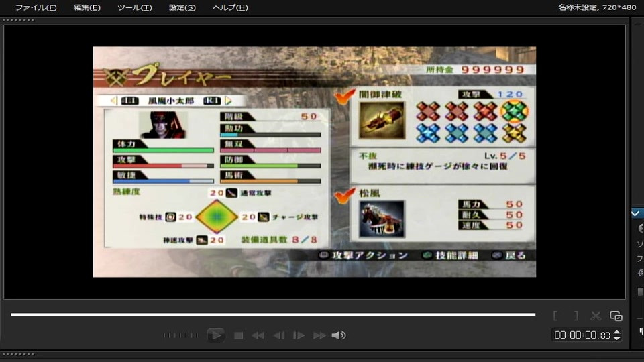The image size is (644, 362).
Task: Open the ファイル(F) menu
Action: click(x=36, y=7)
